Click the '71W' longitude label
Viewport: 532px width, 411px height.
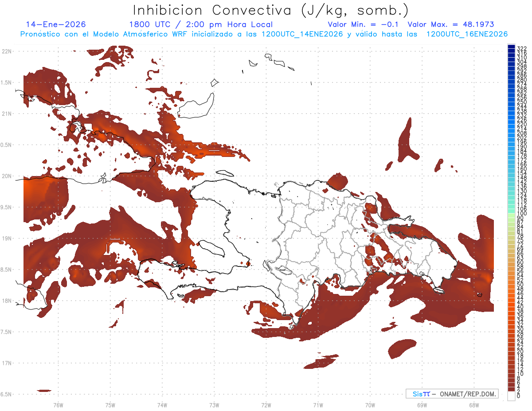tap(318, 404)
